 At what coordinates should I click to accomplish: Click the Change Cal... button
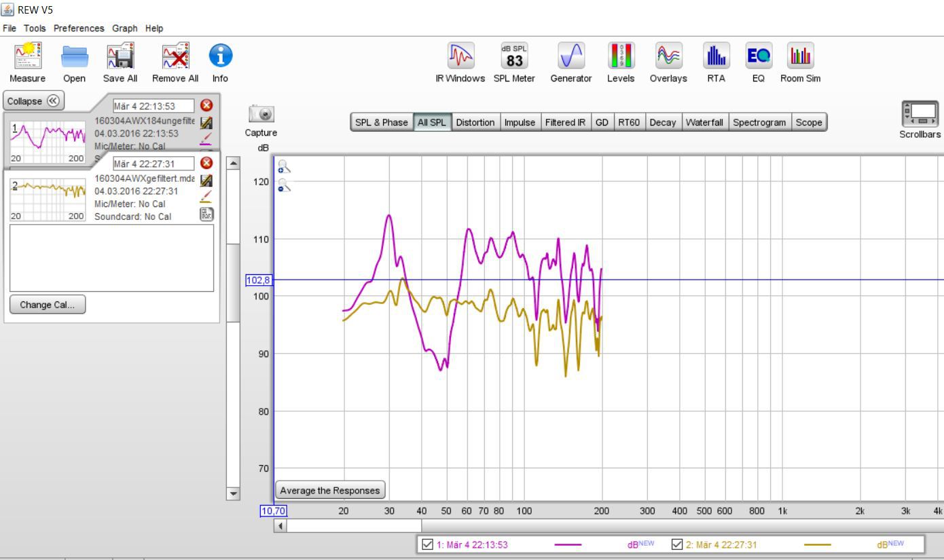pos(48,305)
